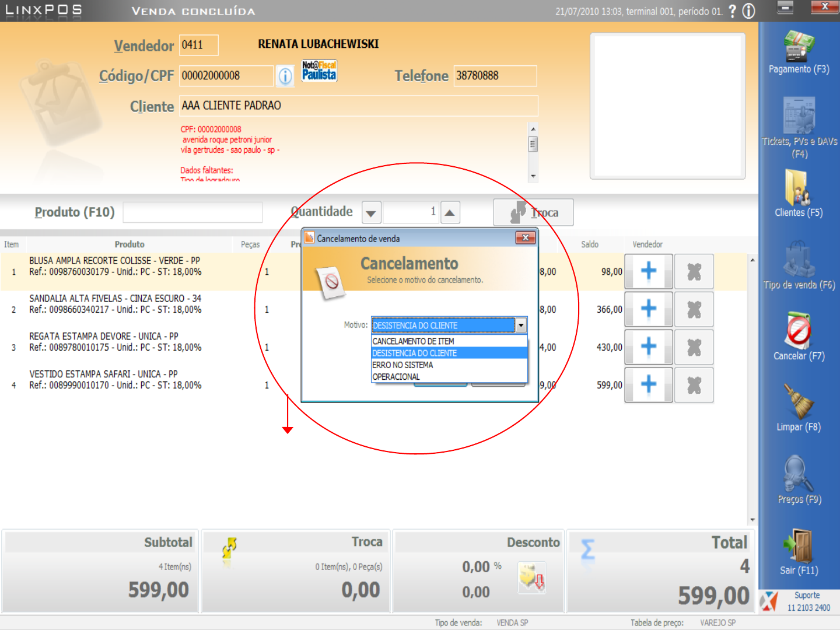Screen dimensions: 840x630
Task: Click the Código/CPF field
Action: 226,76
